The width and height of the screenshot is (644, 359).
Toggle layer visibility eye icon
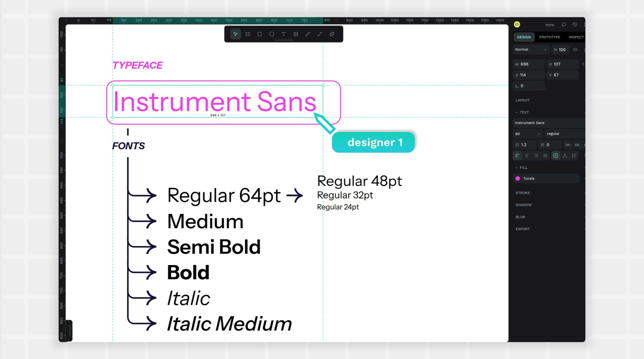point(575,50)
